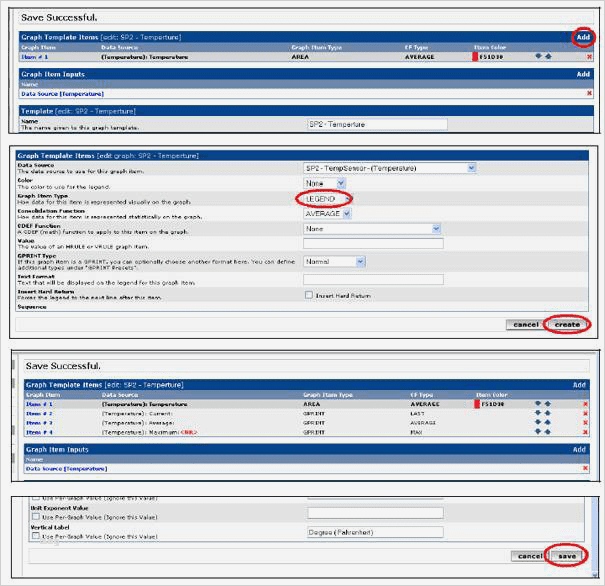The height and width of the screenshot is (586, 605).
Task: Select the '(Temperature): Average:' data source cell
Action: [138, 423]
